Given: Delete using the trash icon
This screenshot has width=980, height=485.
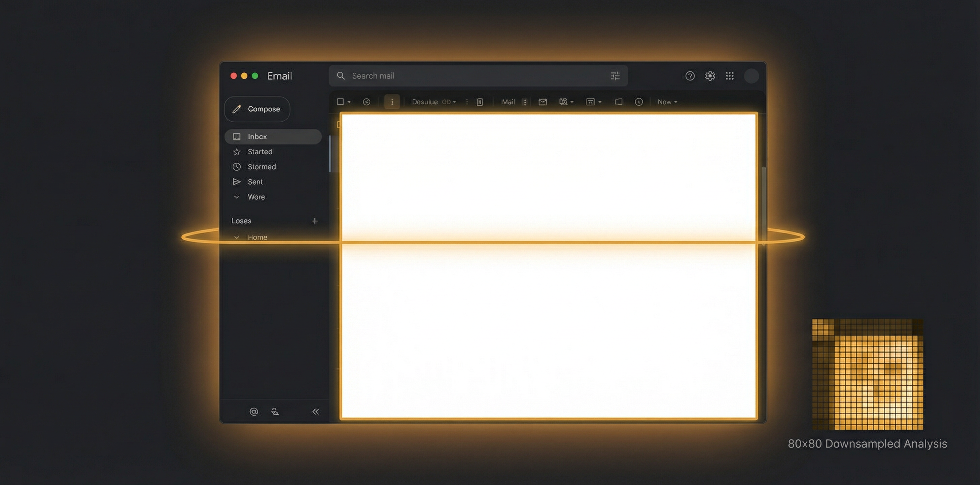Looking at the screenshot, I should tap(480, 102).
